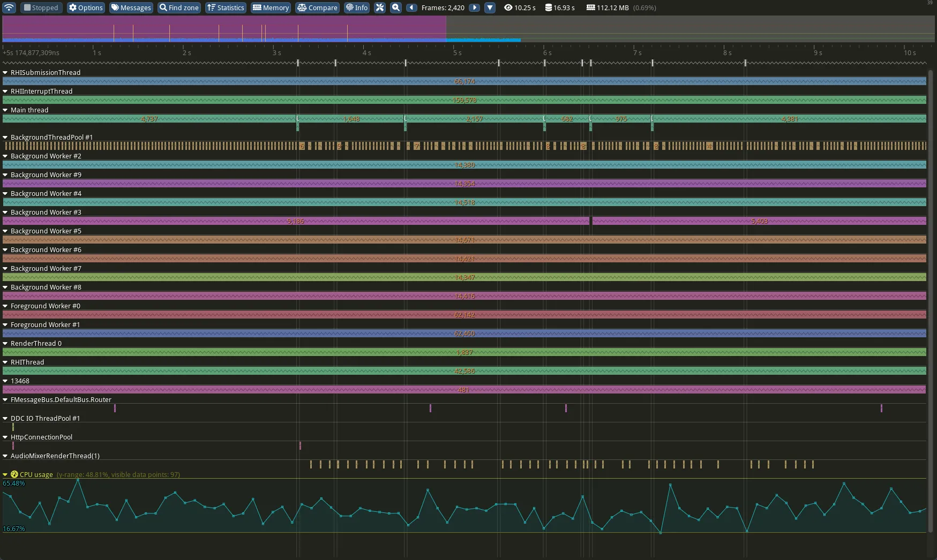Open the Messages window

(131, 7)
